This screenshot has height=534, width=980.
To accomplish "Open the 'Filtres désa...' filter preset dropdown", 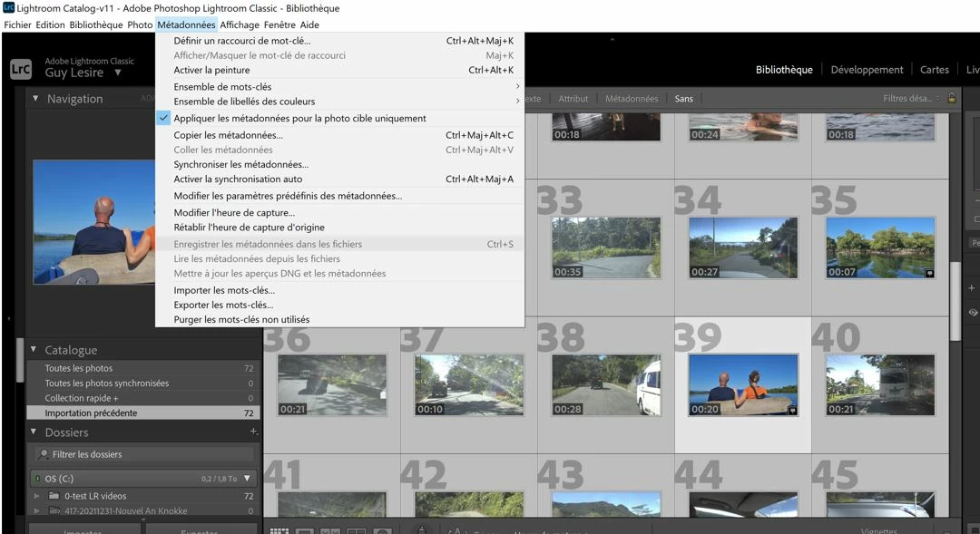I will pyautogui.click(x=911, y=98).
